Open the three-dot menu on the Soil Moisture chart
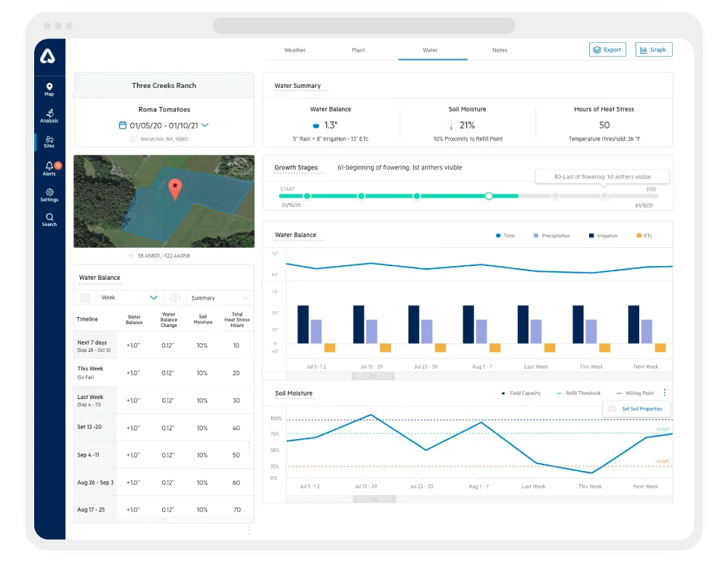The width and height of the screenshot is (728, 567). [665, 393]
